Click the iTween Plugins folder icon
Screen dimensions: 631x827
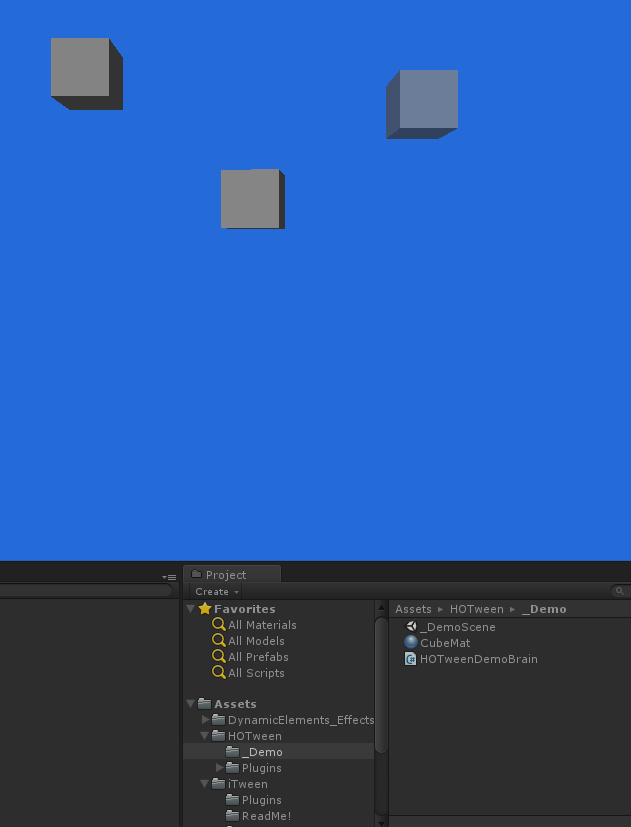(232, 800)
